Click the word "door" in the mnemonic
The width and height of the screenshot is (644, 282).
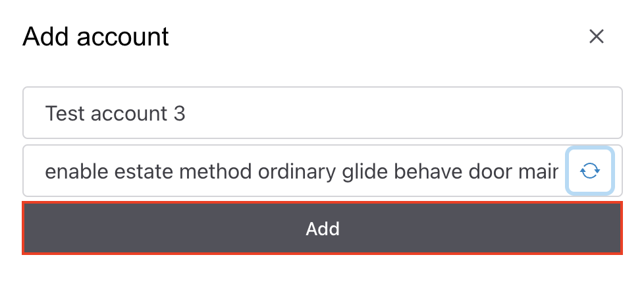click(492, 172)
